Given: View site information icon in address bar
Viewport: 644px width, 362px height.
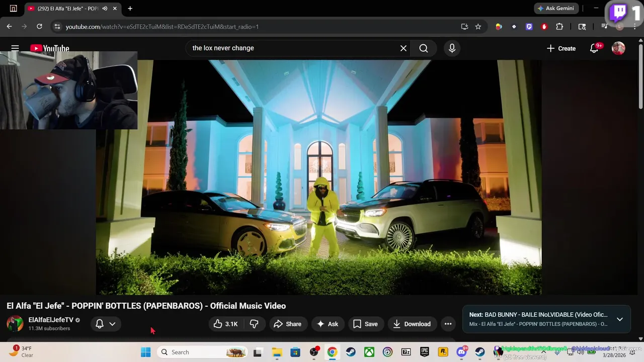Looking at the screenshot, I should click(x=57, y=27).
